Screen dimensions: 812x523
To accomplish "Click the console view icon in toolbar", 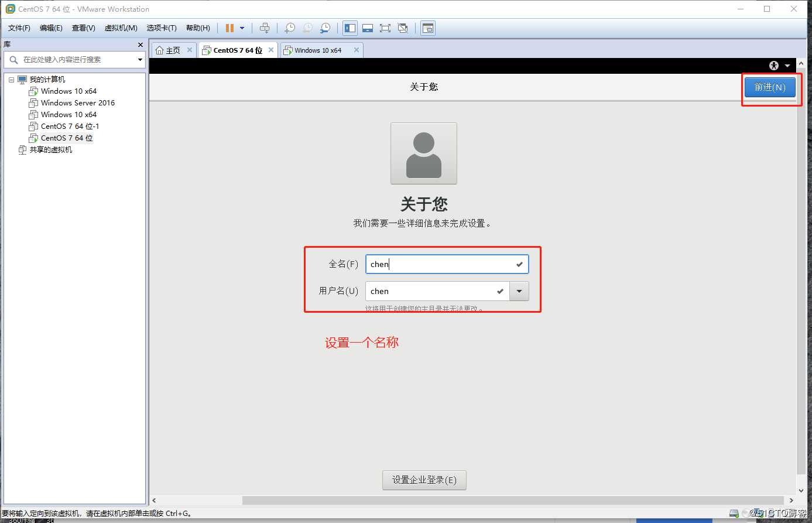I will point(428,28).
